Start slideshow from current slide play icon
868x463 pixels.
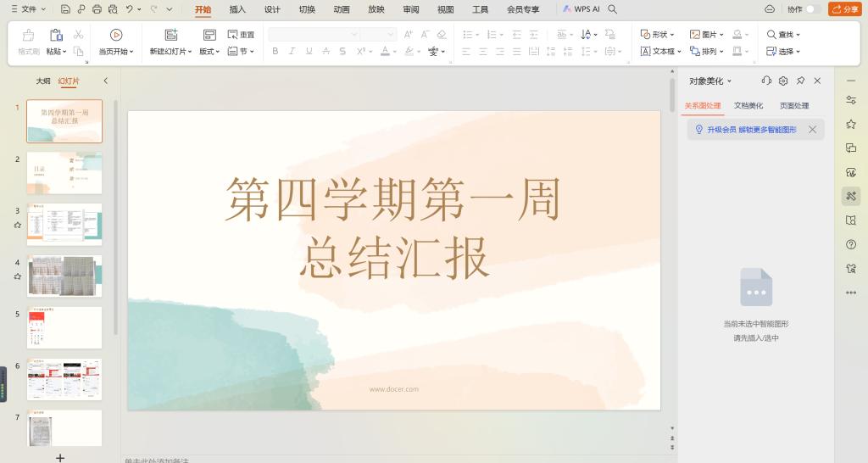point(116,35)
